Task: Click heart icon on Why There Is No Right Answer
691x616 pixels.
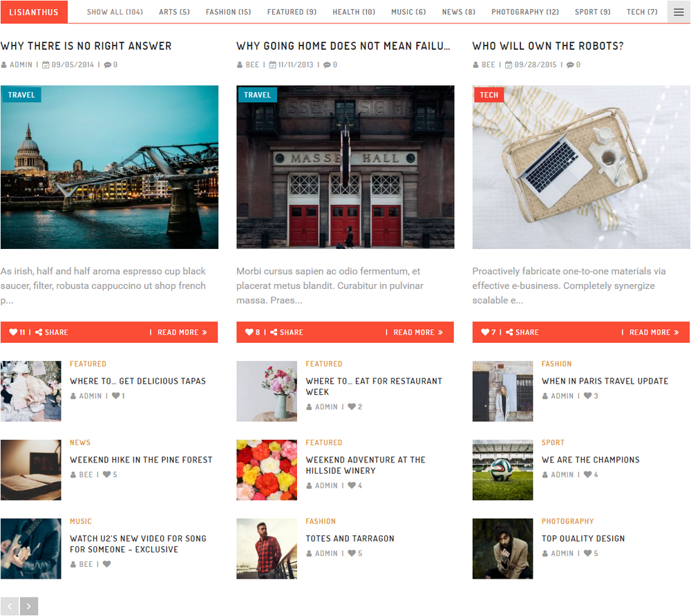Action: coord(13,333)
